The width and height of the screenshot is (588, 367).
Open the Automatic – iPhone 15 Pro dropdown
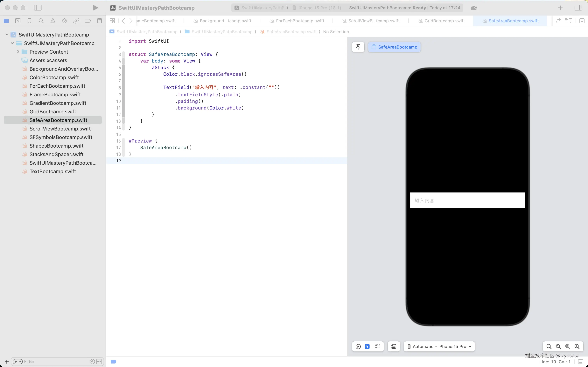[439, 346]
